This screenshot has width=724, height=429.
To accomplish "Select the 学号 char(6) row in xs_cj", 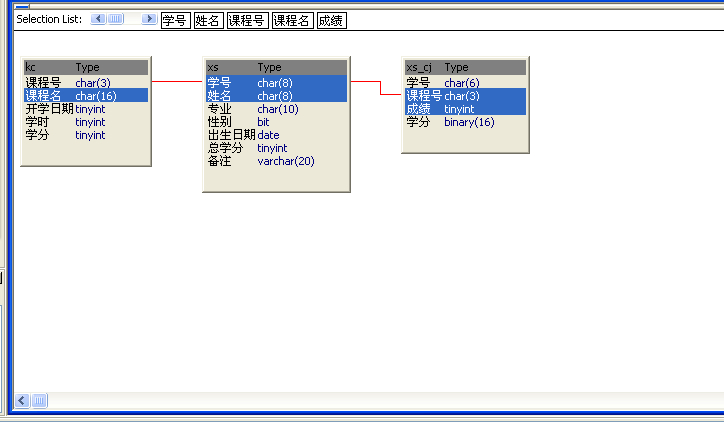I will pos(465,83).
